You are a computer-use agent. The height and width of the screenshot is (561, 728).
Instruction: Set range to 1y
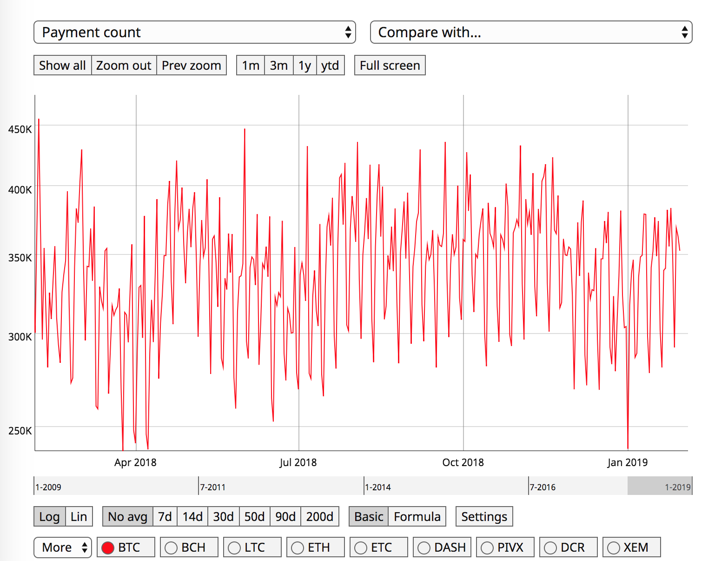305,65
